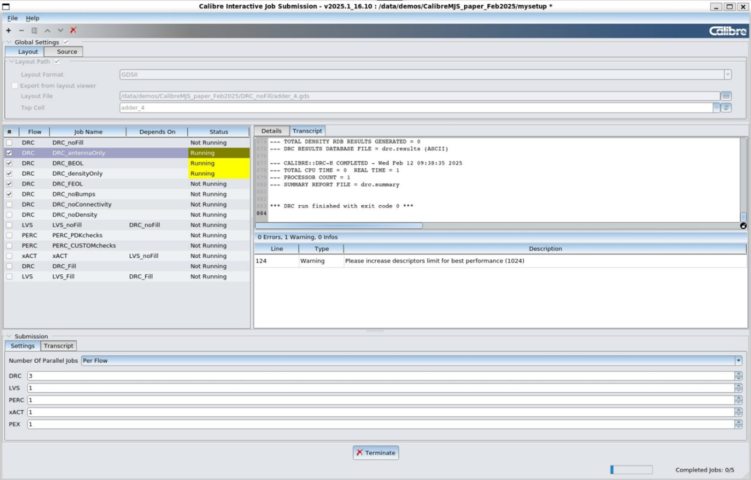Move the selected job up with the up arrow
The image size is (751, 480).
tap(47, 30)
